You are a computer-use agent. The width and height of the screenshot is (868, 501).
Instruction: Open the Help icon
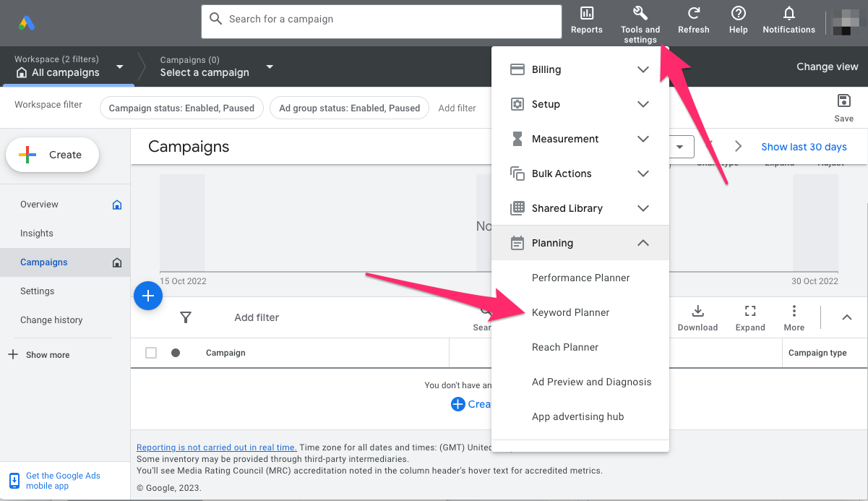[x=739, y=13]
